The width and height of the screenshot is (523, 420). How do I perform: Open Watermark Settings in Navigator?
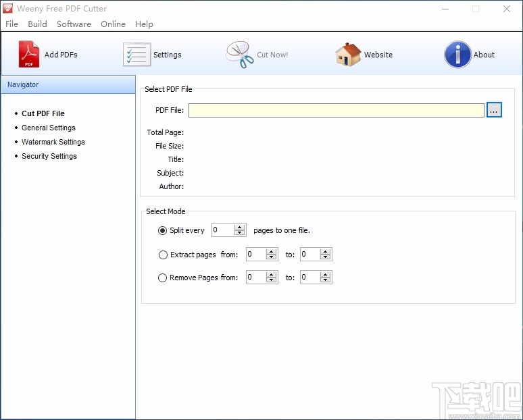[x=53, y=142]
